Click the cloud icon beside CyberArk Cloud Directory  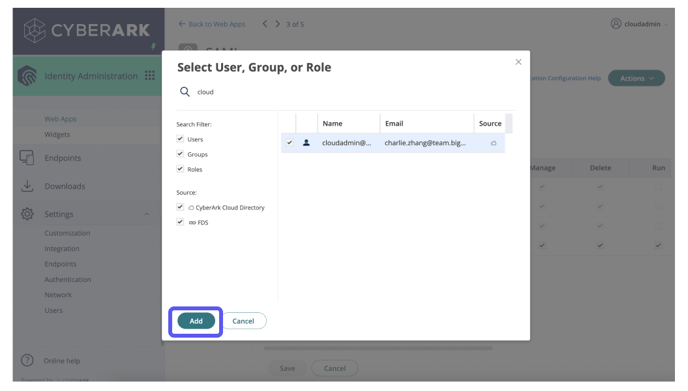click(x=191, y=208)
